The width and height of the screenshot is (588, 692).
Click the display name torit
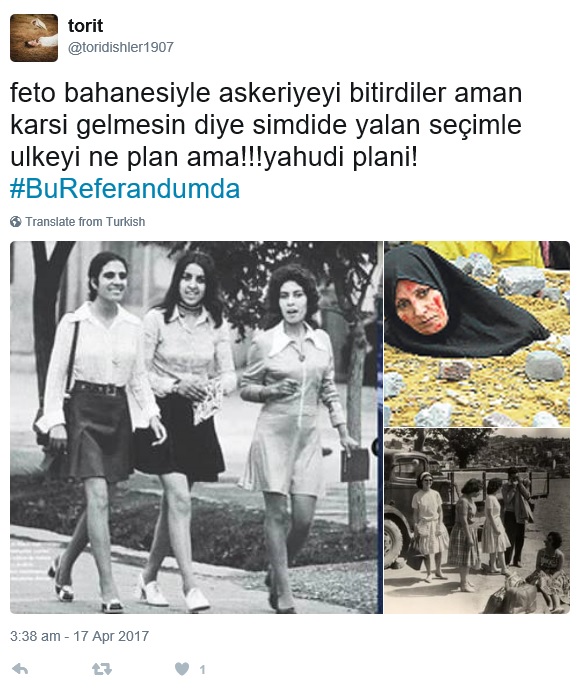coord(85,26)
